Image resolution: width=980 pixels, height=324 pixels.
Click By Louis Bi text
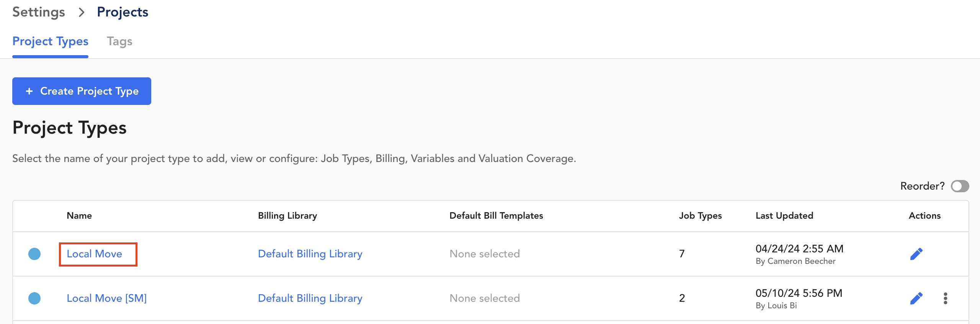pyautogui.click(x=776, y=306)
